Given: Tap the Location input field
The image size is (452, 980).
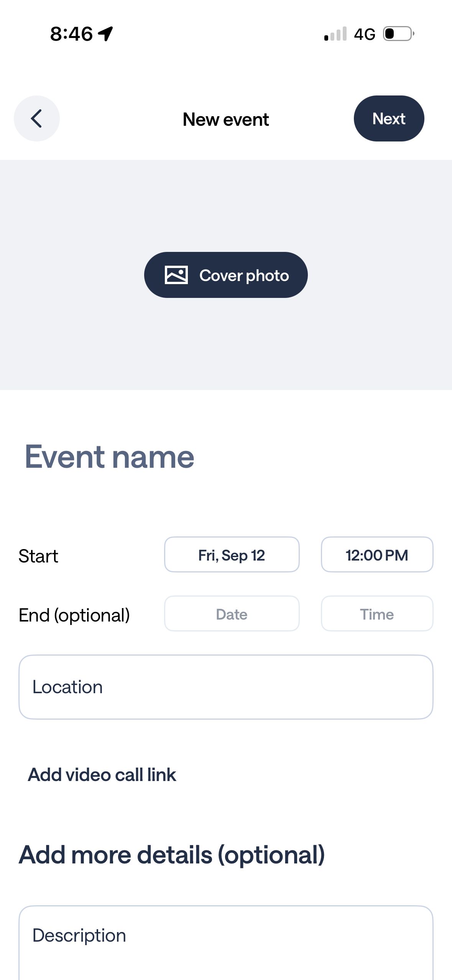Looking at the screenshot, I should [x=226, y=687].
